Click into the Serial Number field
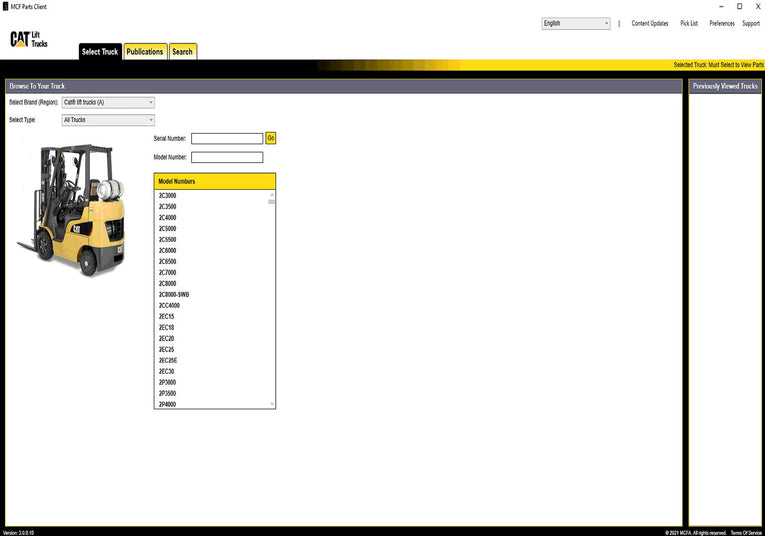This screenshot has height=536, width=765. pos(226,139)
